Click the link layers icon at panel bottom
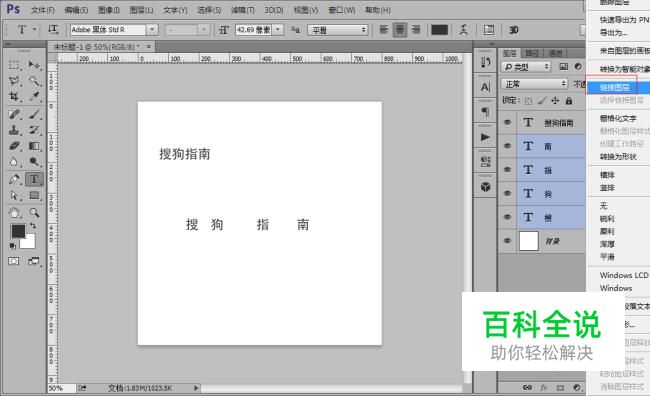 tap(527, 387)
